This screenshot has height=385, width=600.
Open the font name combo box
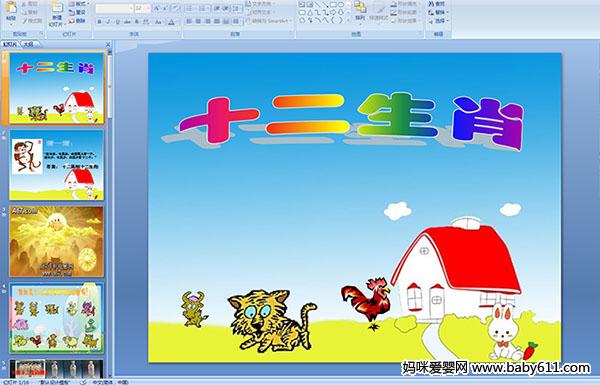(x=114, y=8)
